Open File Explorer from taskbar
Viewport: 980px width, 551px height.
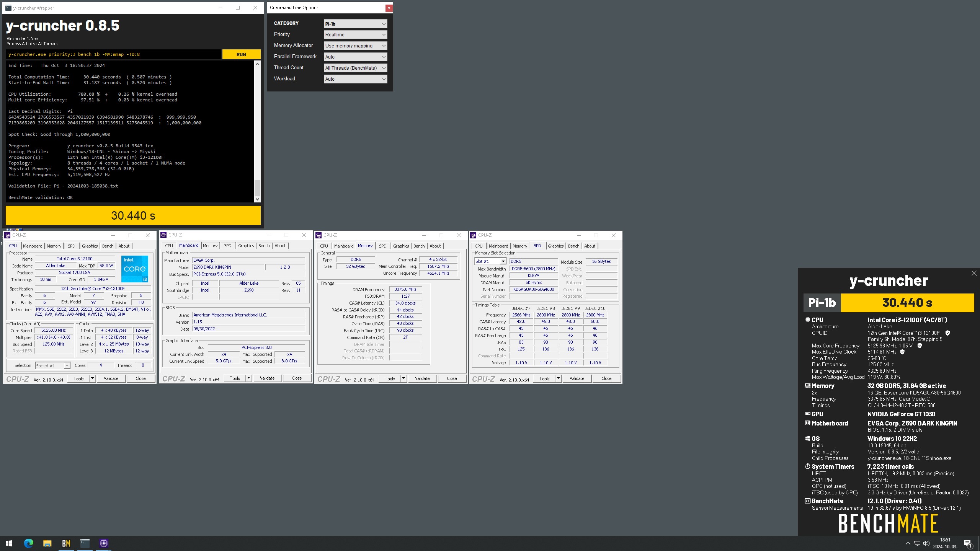47,543
